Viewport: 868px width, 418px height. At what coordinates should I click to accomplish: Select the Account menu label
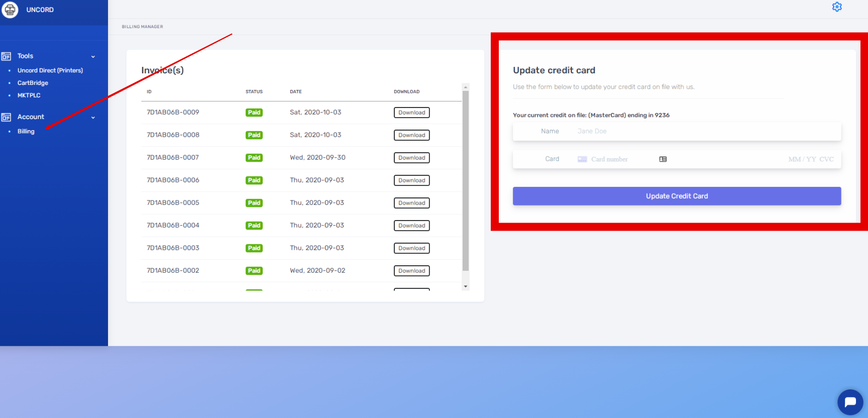click(31, 117)
